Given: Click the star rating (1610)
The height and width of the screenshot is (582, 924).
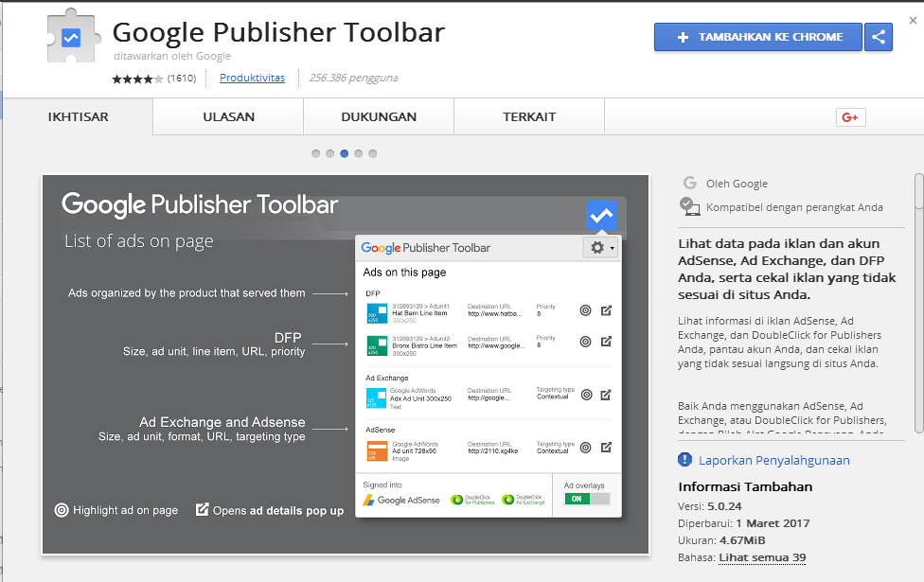Looking at the screenshot, I should 153,79.
